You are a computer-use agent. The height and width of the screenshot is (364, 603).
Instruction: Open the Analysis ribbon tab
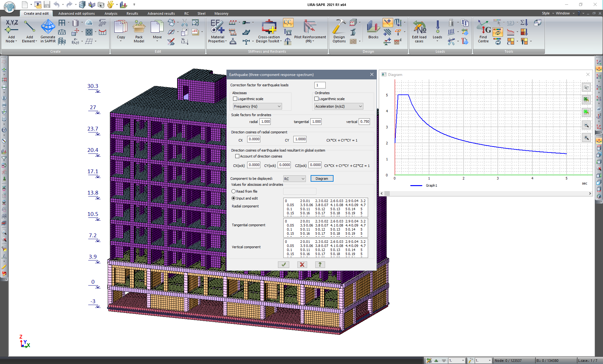point(111,13)
